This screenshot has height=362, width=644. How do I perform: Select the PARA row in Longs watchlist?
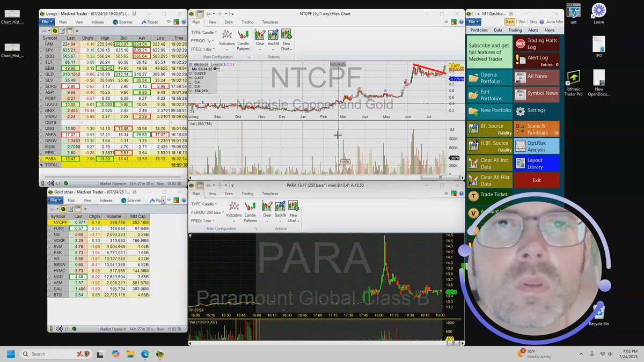(113, 159)
